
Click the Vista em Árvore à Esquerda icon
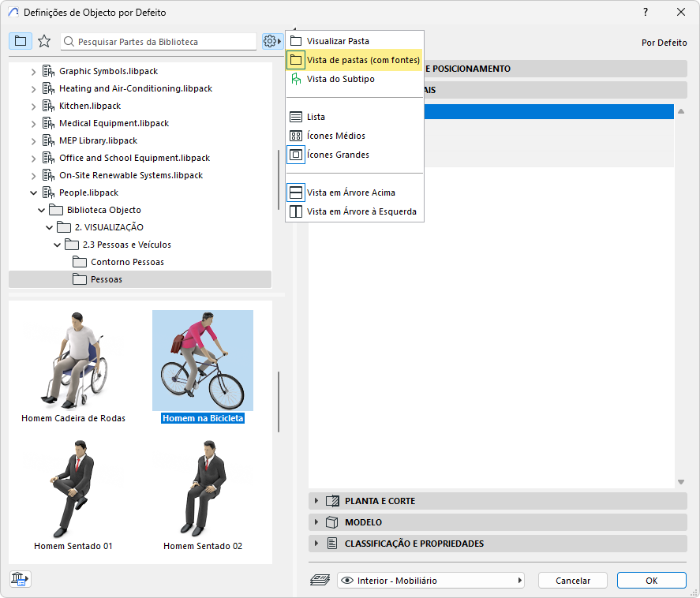click(296, 211)
